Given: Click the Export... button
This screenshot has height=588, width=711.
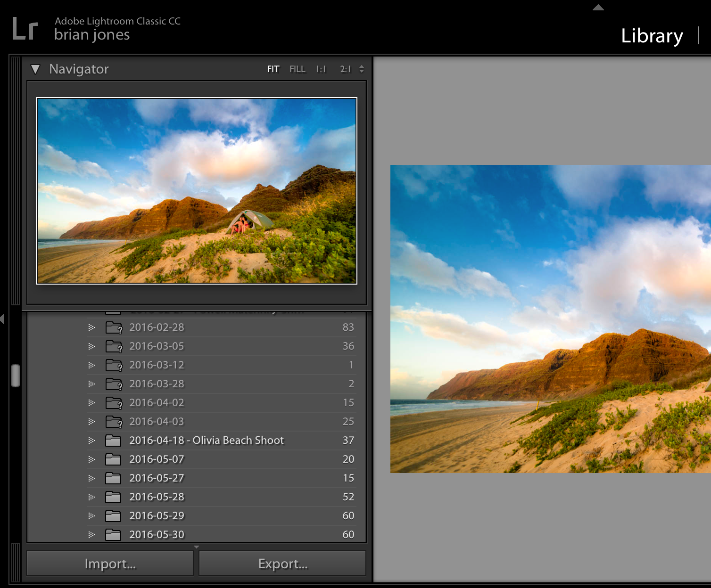Looking at the screenshot, I should (282, 563).
